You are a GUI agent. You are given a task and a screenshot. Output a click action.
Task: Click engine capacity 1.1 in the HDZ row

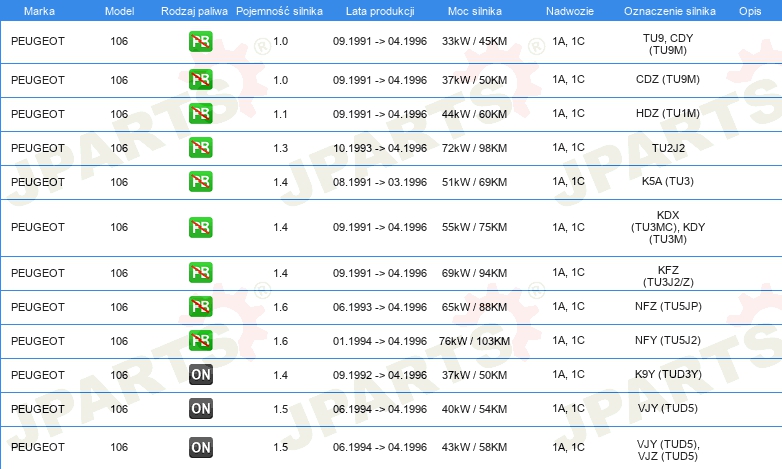tap(280, 114)
